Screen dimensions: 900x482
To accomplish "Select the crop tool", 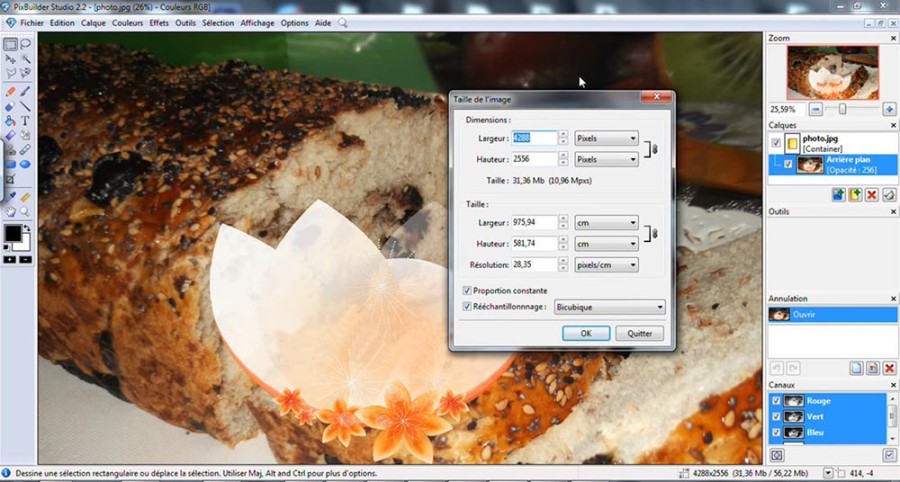I will [x=10, y=180].
